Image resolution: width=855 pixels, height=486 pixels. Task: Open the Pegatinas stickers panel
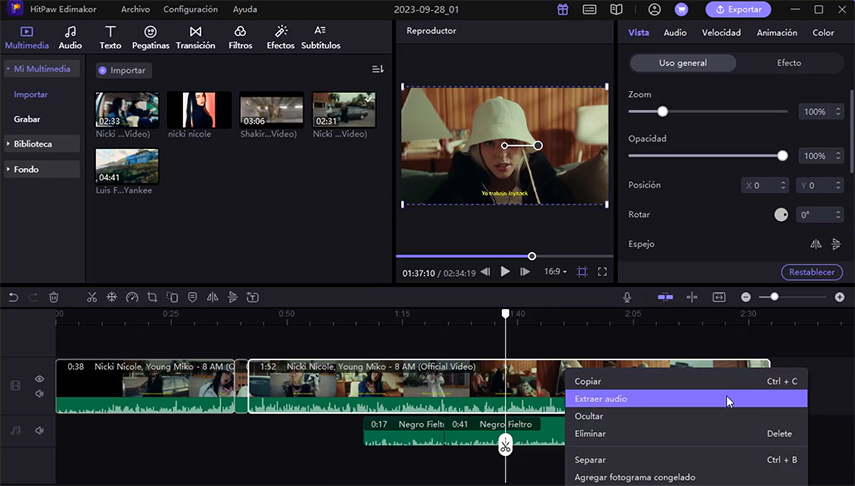pyautogui.click(x=150, y=38)
